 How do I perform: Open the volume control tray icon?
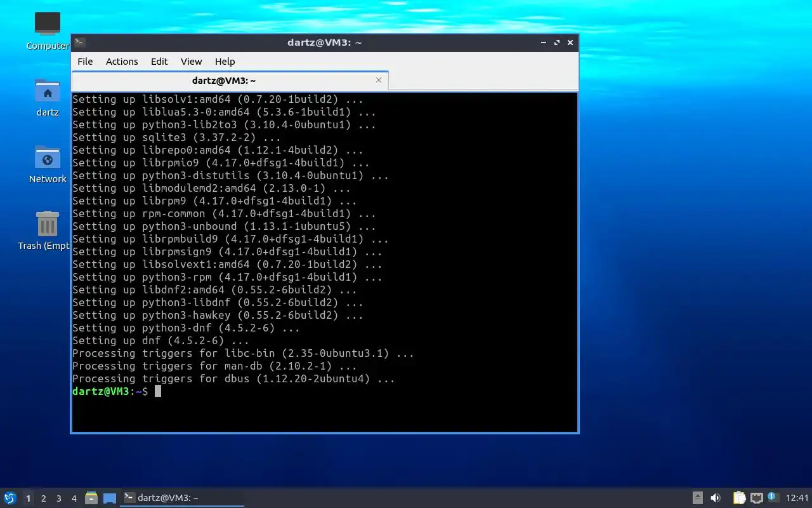[x=716, y=498]
